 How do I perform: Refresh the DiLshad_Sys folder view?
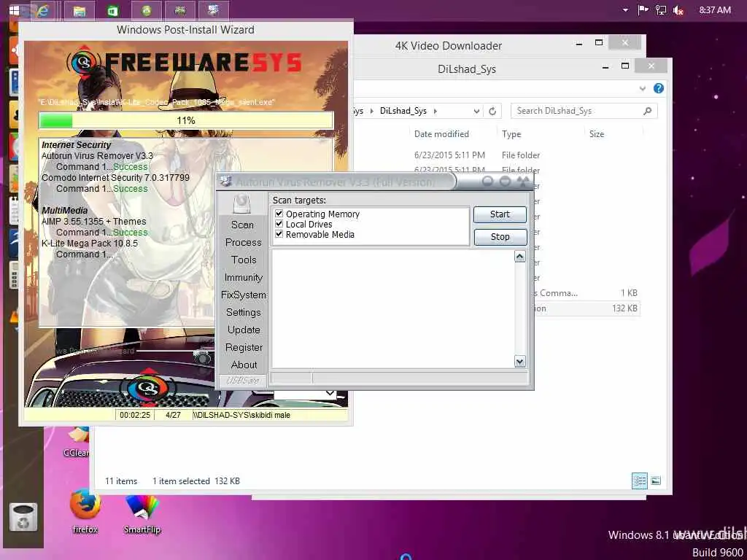coord(492,111)
